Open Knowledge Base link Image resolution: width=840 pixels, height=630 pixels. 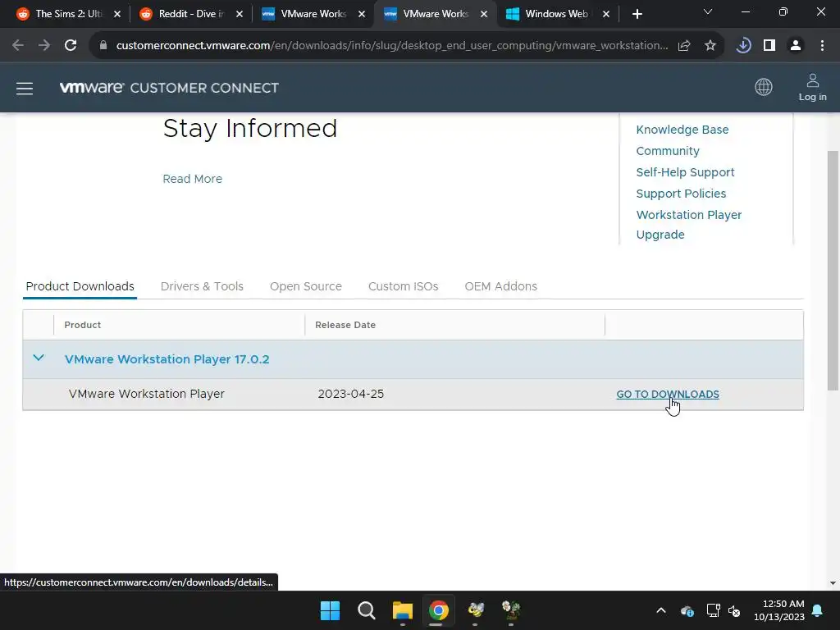point(682,130)
